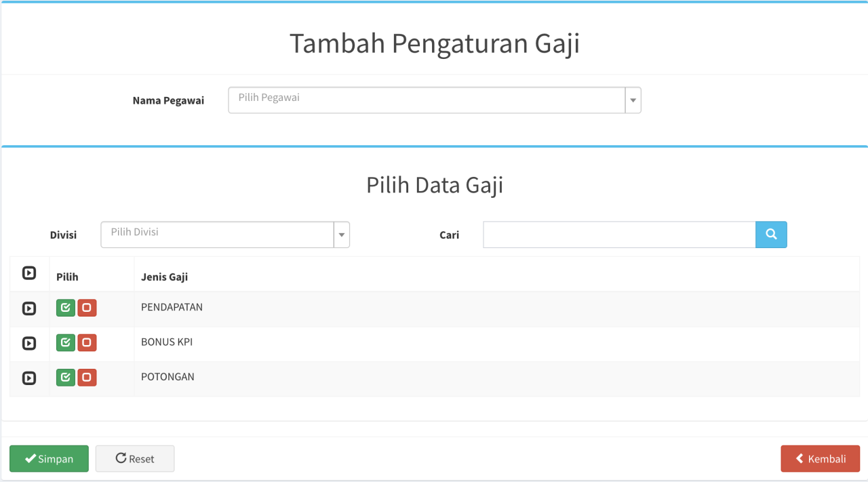Image resolution: width=868 pixels, height=482 pixels.
Task: Toggle expand-all arrow in table header
Action: pos(29,273)
